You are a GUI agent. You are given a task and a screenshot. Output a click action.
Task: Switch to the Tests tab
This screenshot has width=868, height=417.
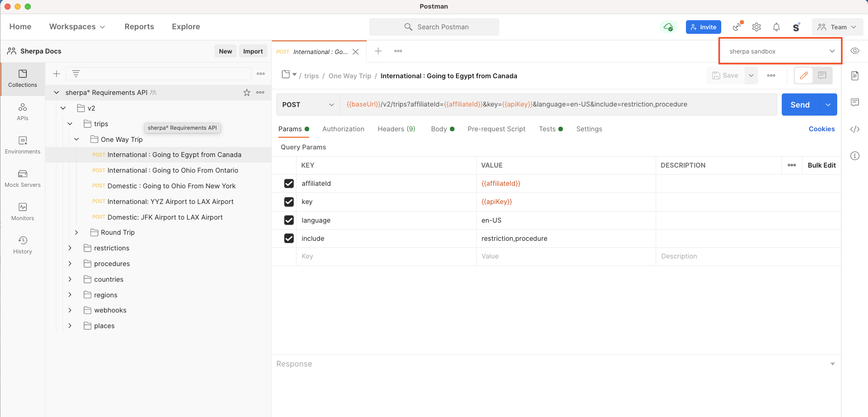[551, 129]
